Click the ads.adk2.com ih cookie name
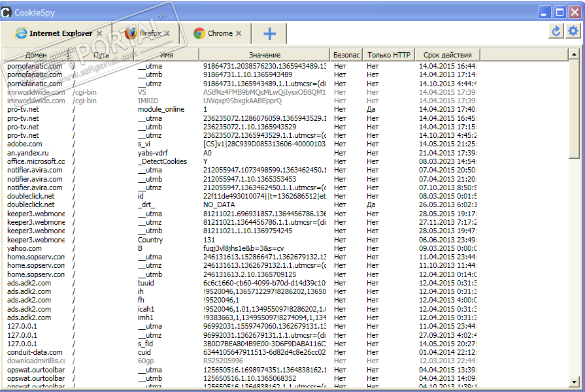 (141, 291)
